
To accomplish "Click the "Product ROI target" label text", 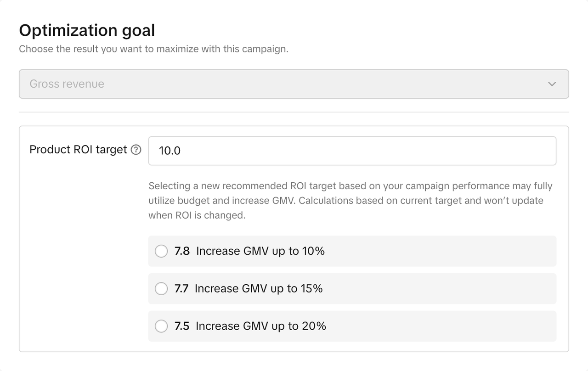I will [78, 150].
